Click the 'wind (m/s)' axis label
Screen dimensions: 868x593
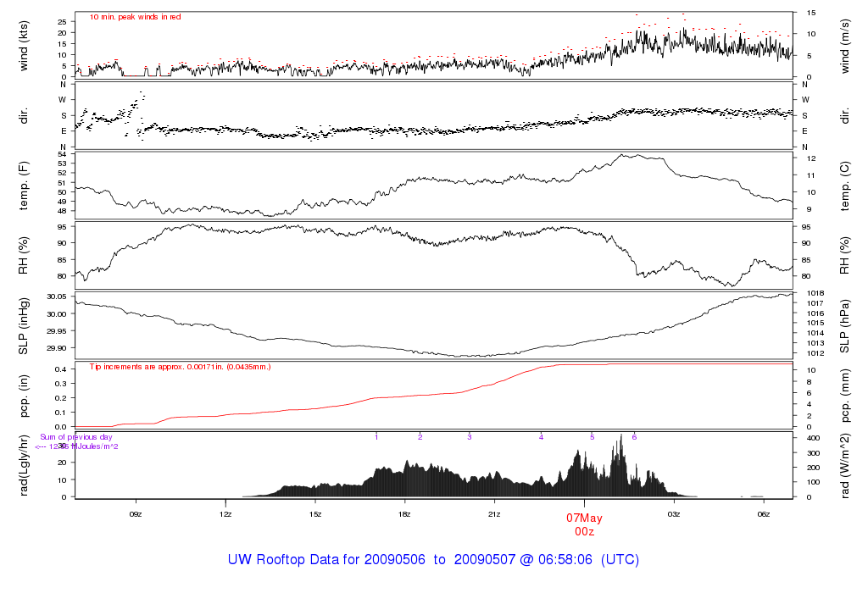pos(844,46)
